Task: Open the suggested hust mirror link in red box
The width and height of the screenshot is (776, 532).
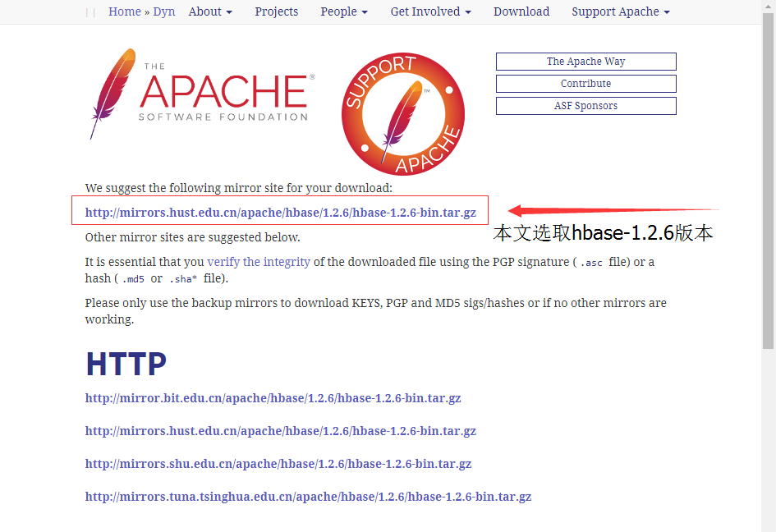Action: (280, 213)
